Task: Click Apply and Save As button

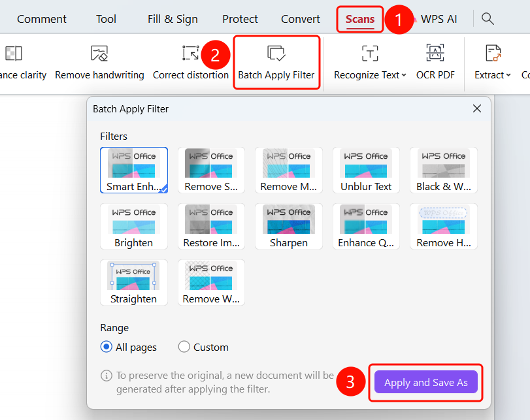Action: (425, 382)
